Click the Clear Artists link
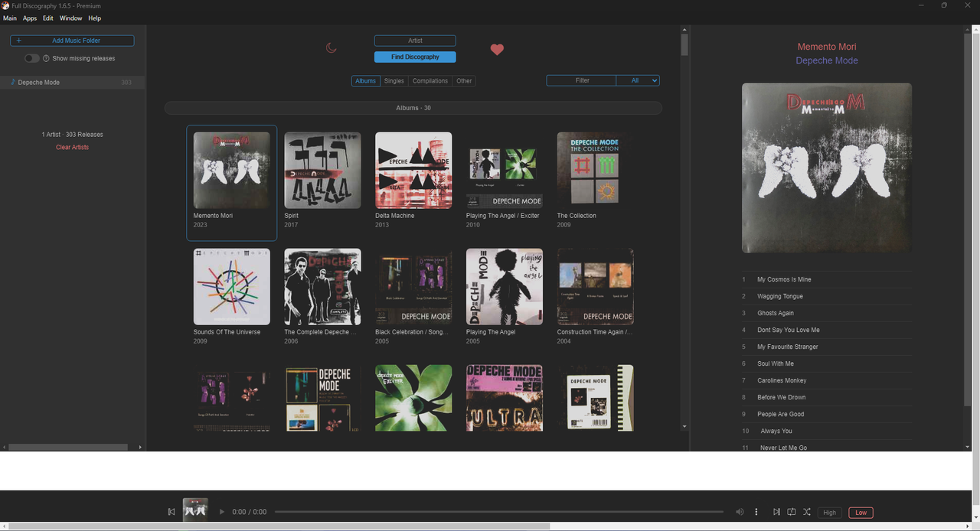Screen dimensions: 980x531 72,147
